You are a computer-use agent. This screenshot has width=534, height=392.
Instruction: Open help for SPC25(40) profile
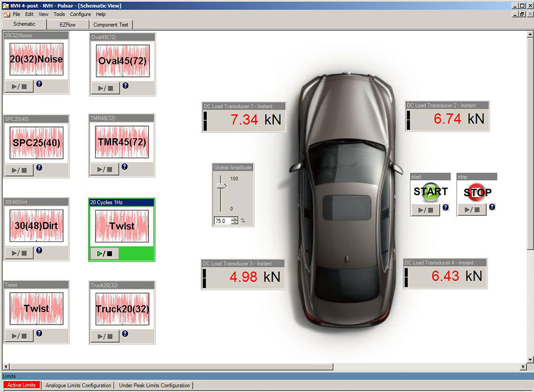[39, 168]
